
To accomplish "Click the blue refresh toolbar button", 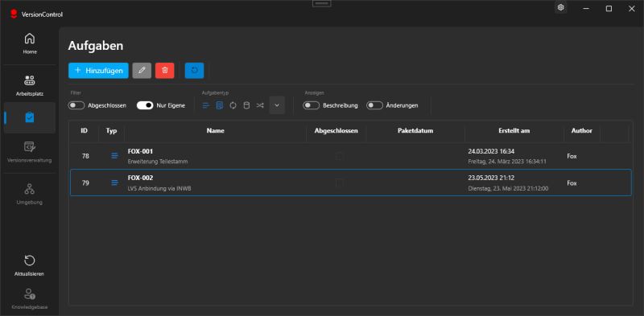I will pyautogui.click(x=194, y=71).
